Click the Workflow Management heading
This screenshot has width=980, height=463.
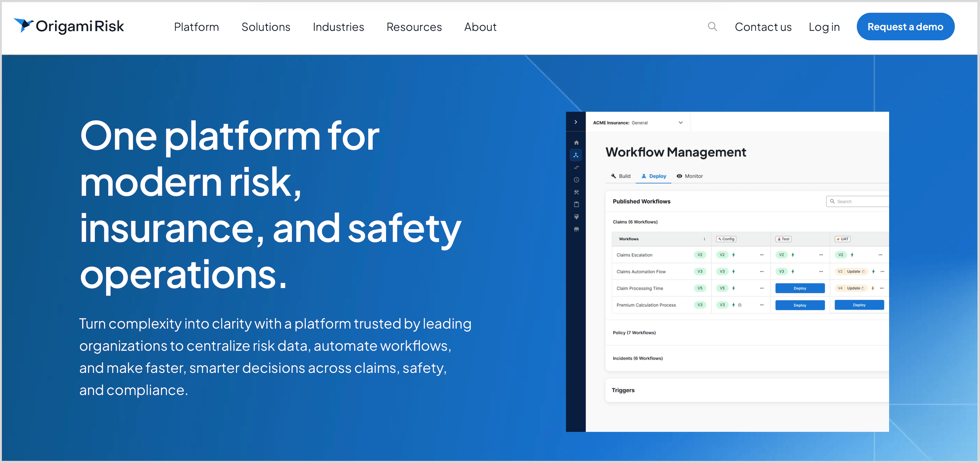click(675, 152)
